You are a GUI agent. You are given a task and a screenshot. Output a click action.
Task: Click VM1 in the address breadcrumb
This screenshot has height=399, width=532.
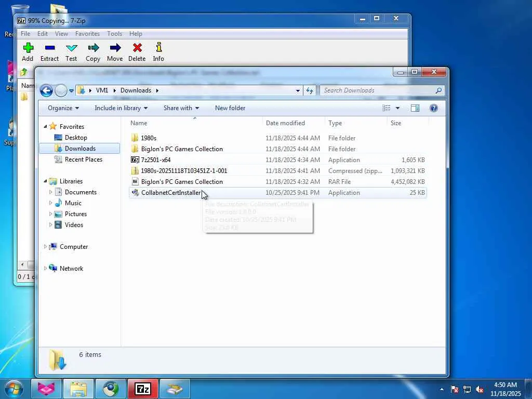coord(102,90)
